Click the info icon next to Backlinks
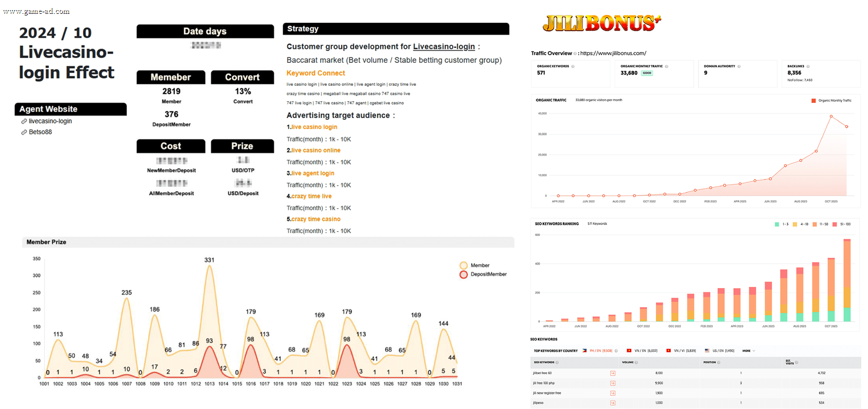 point(808,67)
